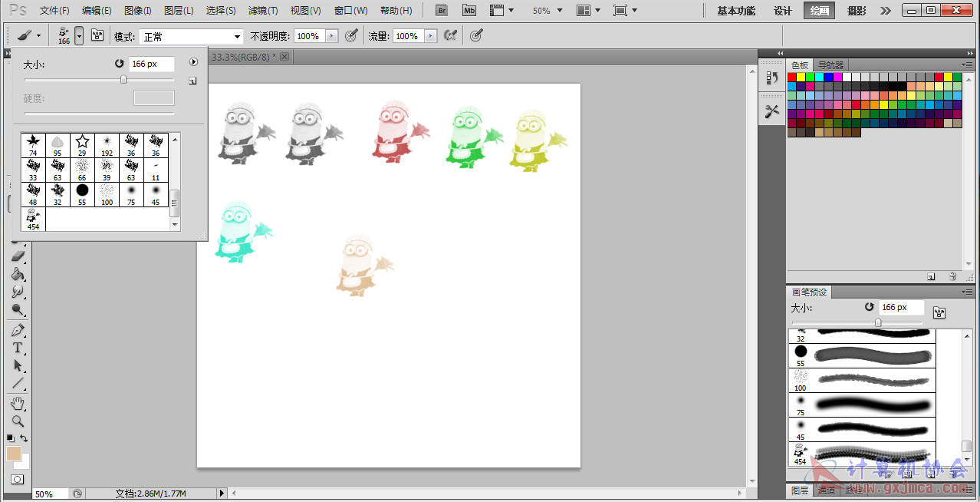Screen dimensions: 980x502
Task: Switch to the 基本功能 workspace
Action: (736, 11)
